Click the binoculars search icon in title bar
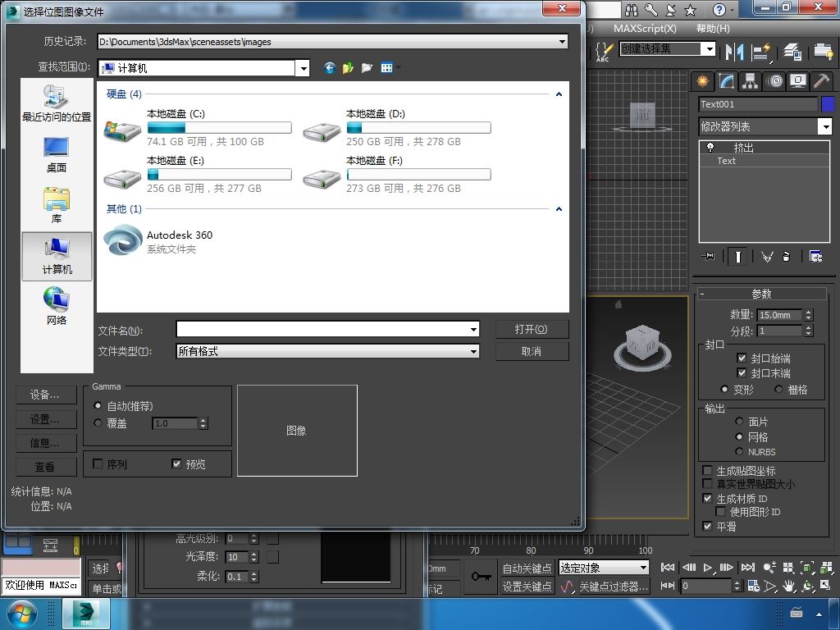This screenshot has height=630, width=840. 632,10
